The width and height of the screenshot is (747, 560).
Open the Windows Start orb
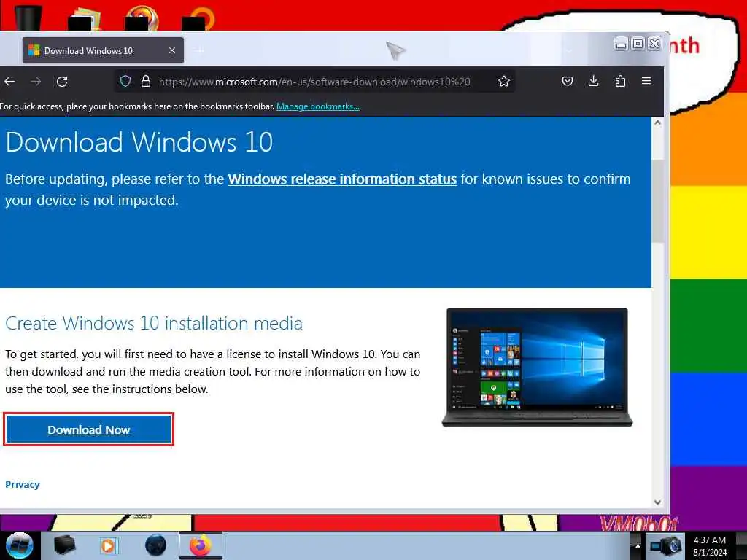20,545
